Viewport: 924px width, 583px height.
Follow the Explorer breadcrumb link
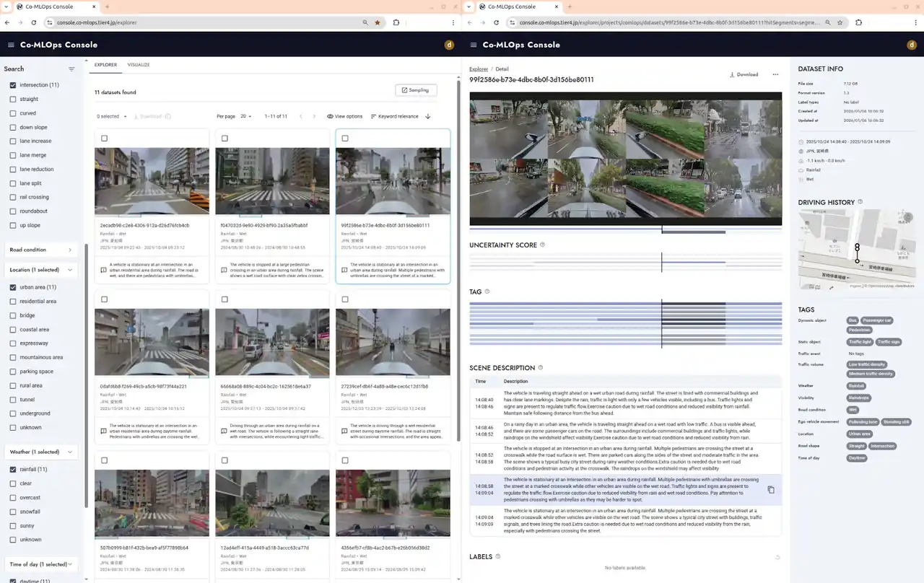479,69
